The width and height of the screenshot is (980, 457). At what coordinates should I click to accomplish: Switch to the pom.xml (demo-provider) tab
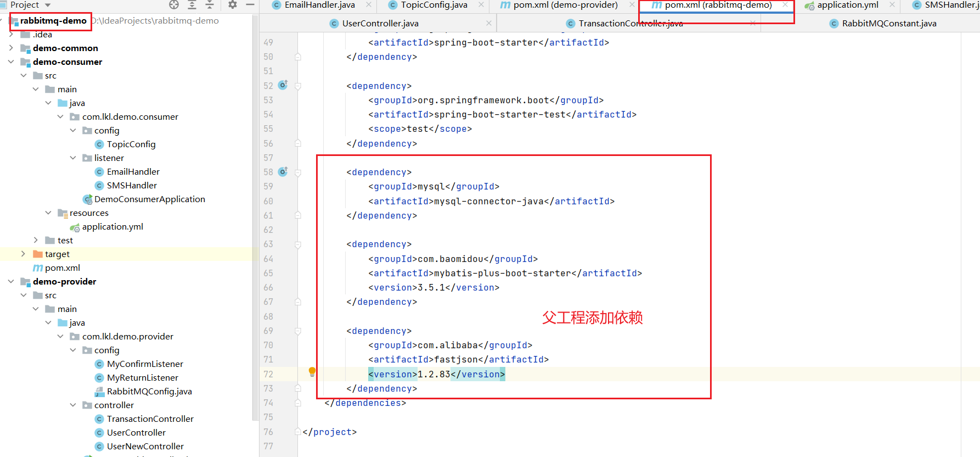565,5
